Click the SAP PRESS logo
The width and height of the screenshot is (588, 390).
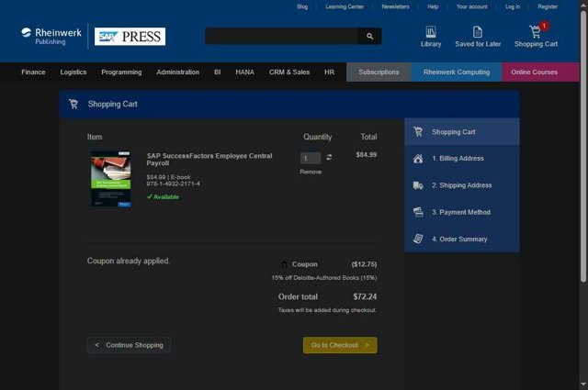pyautogui.click(x=130, y=37)
